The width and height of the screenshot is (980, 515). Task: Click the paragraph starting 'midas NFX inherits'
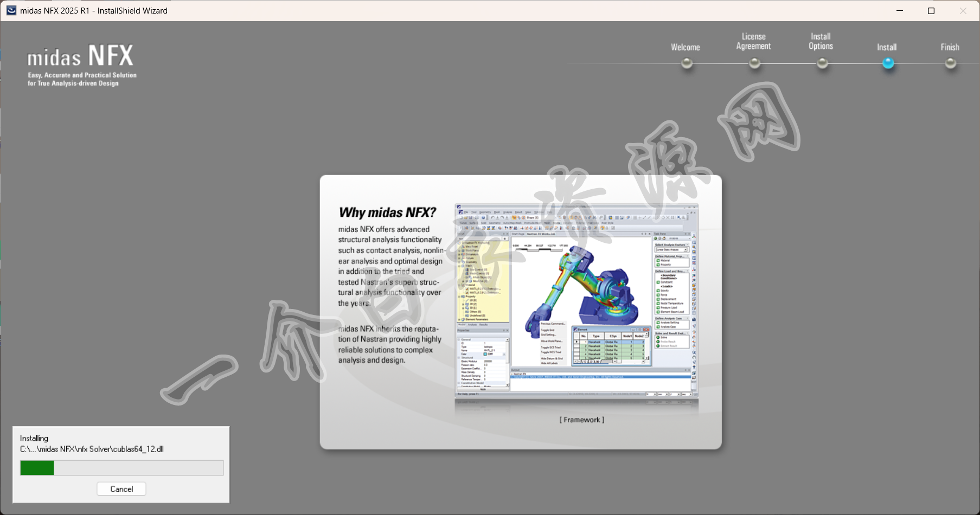(390, 344)
